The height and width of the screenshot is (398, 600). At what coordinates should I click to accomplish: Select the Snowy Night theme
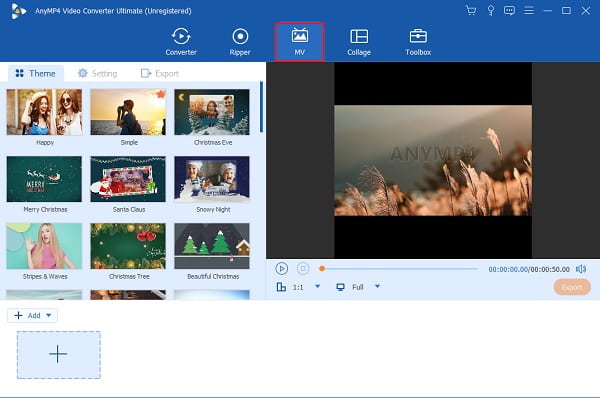[212, 179]
